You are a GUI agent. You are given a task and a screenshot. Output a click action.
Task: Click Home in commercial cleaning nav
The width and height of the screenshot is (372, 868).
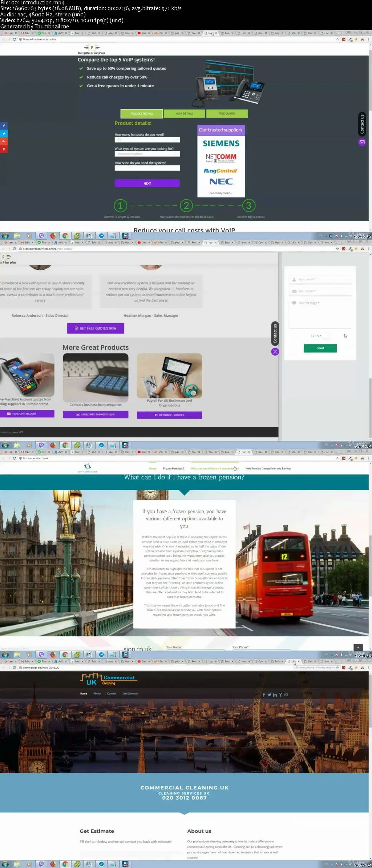(83, 693)
